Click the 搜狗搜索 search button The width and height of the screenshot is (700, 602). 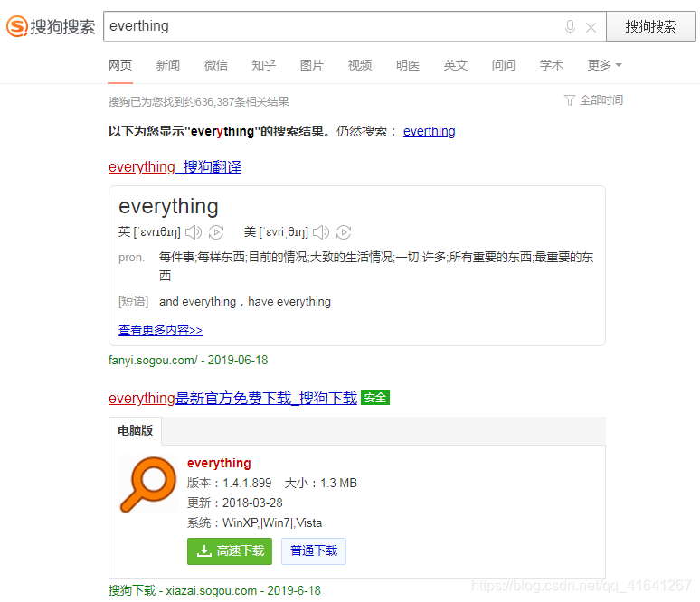tap(650, 26)
